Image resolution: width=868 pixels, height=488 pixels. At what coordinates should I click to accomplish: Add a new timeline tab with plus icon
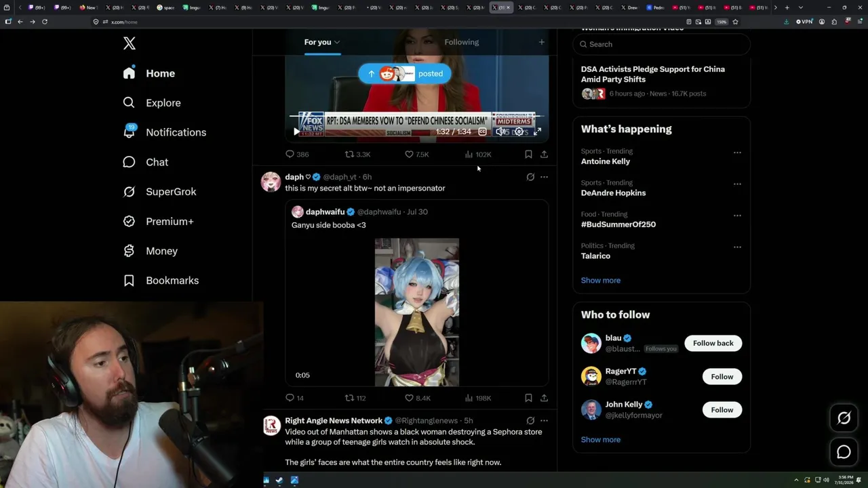[541, 42]
